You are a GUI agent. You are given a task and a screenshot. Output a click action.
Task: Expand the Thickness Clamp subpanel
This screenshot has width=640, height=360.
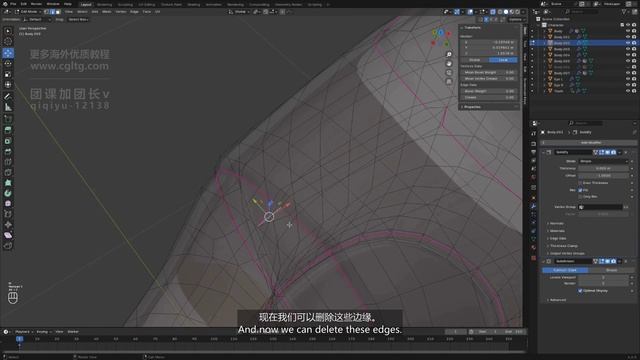coord(563,246)
